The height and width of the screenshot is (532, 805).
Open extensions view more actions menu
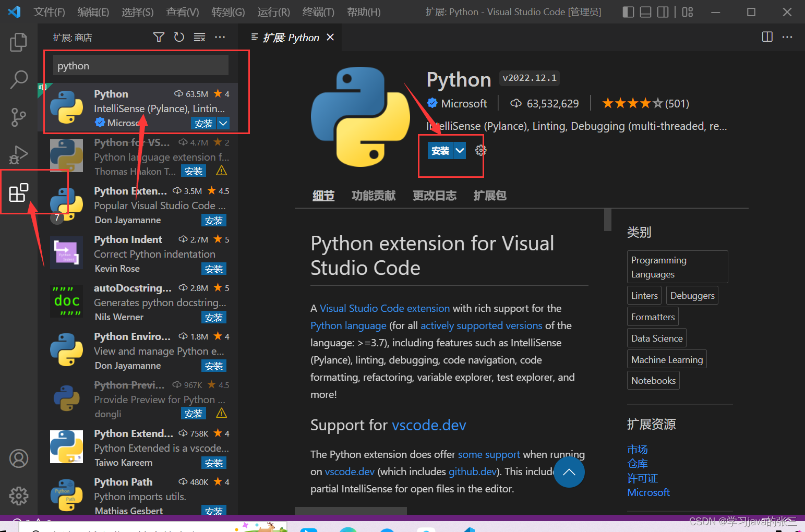tap(220, 37)
